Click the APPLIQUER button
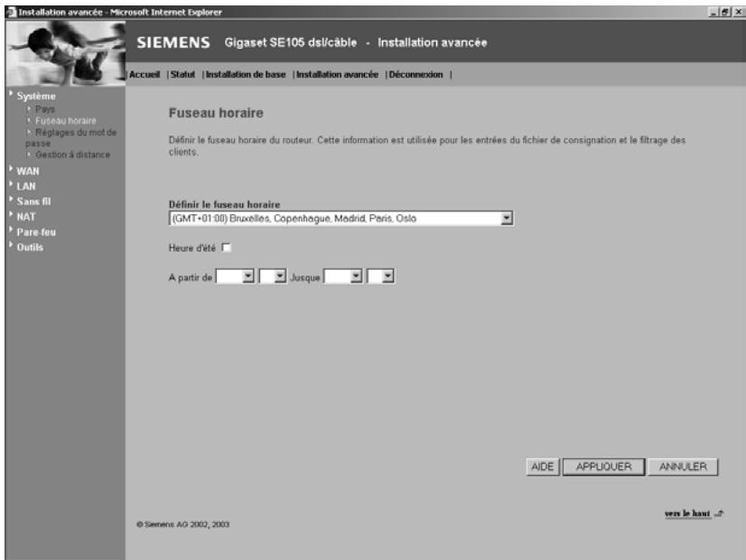This screenshot has height=560, width=746. 603,467
